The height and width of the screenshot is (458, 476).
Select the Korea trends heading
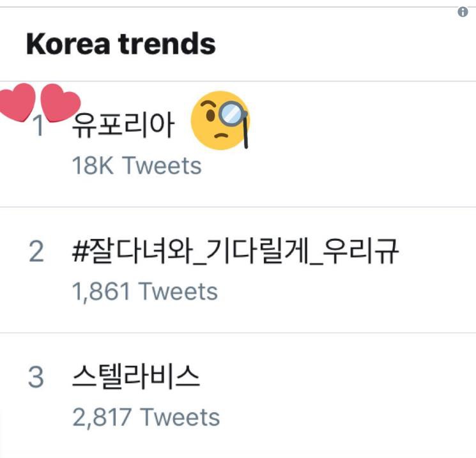[x=121, y=43]
